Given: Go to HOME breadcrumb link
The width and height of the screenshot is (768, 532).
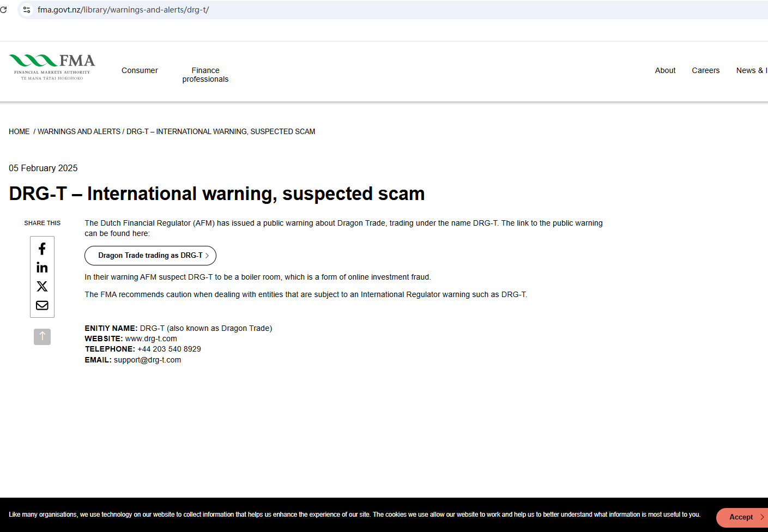Looking at the screenshot, I should pyautogui.click(x=19, y=131).
